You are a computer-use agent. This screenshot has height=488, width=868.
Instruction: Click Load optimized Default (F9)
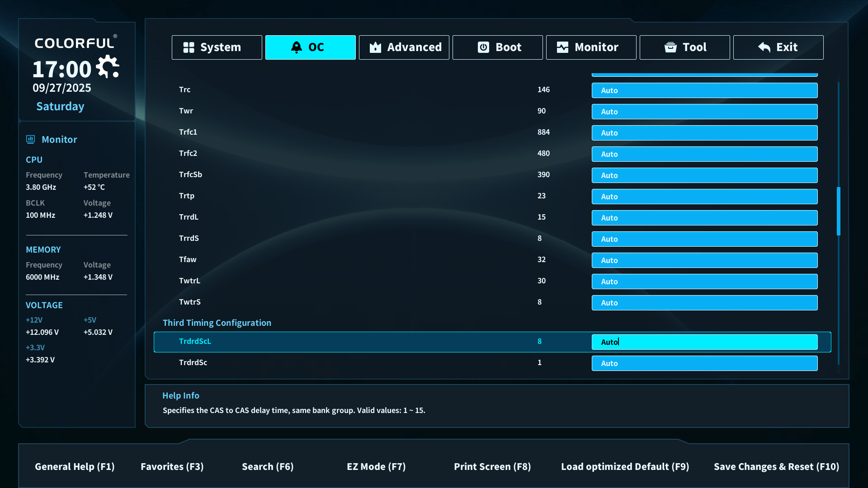625,467
